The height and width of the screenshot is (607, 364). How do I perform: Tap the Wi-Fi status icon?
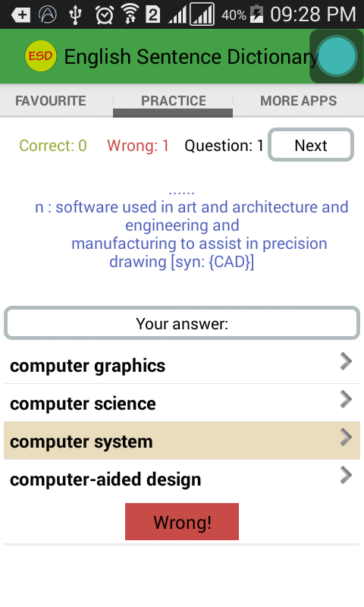pos(130,14)
